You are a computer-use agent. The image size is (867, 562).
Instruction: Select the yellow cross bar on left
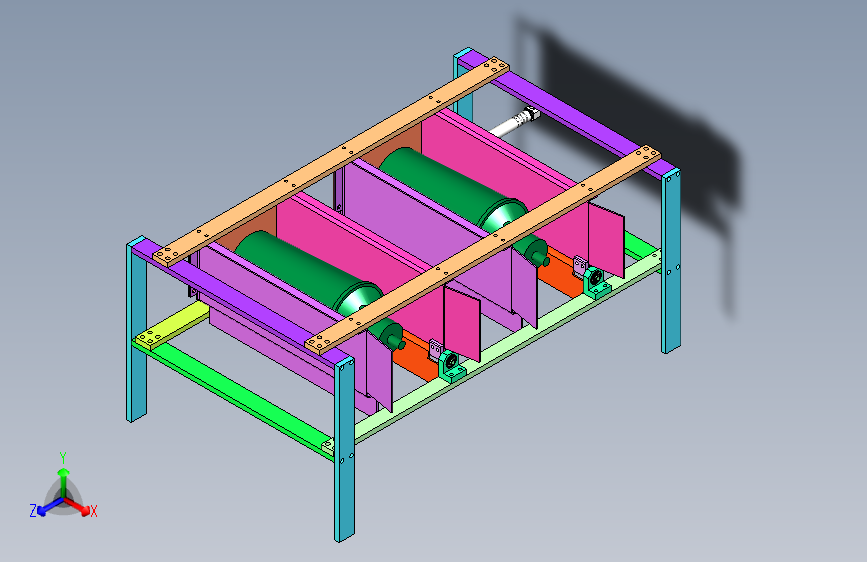(172, 325)
